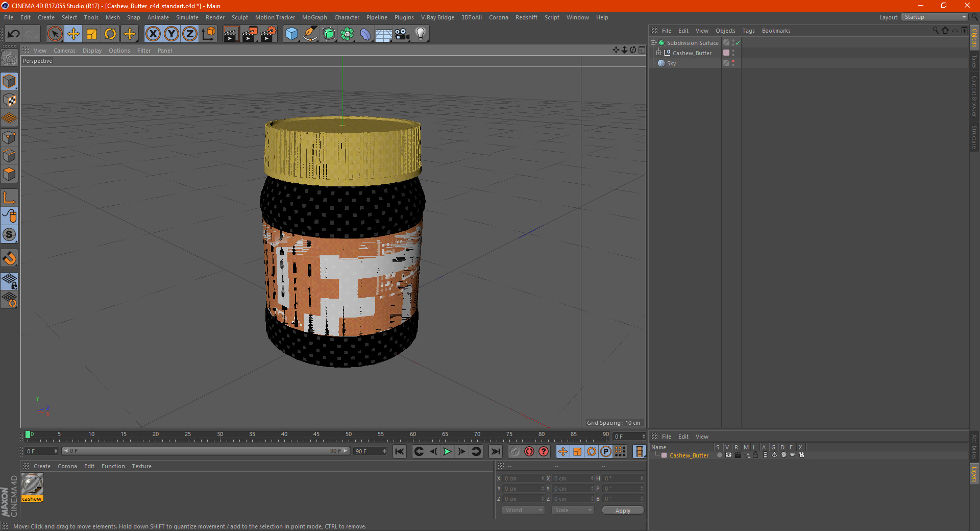Click Render View clapperboard icon
This screenshot has width=980, height=531.
coord(231,34)
